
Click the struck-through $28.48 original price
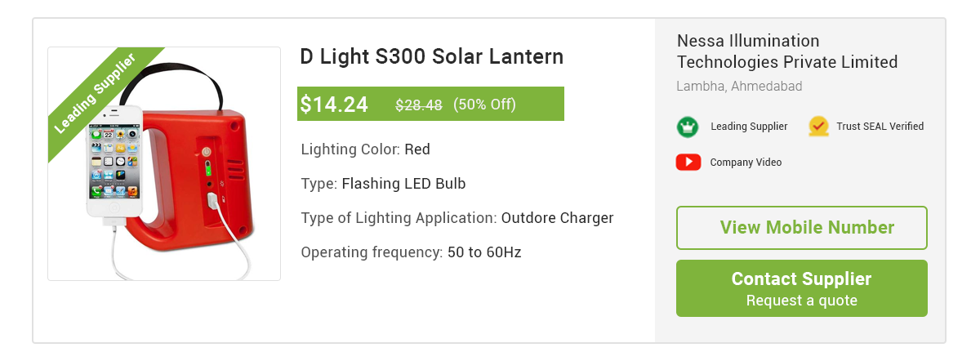419,105
